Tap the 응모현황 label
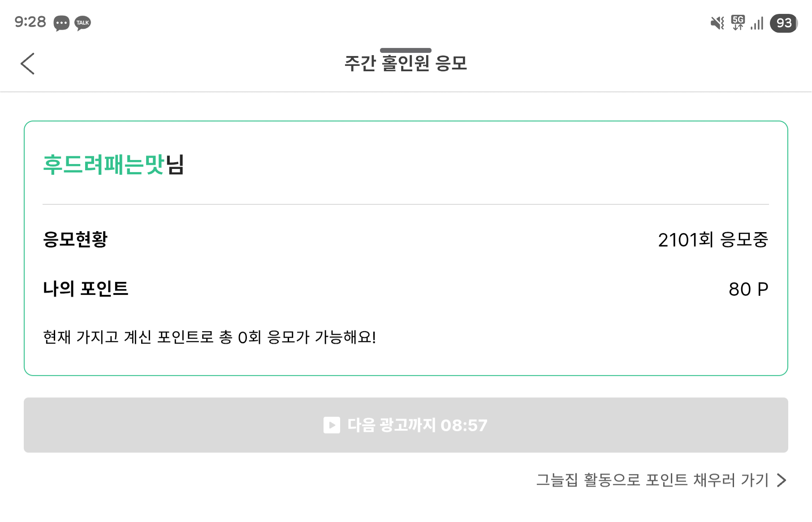The height and width of the screenshot is (522, 812). coord(75,239)
